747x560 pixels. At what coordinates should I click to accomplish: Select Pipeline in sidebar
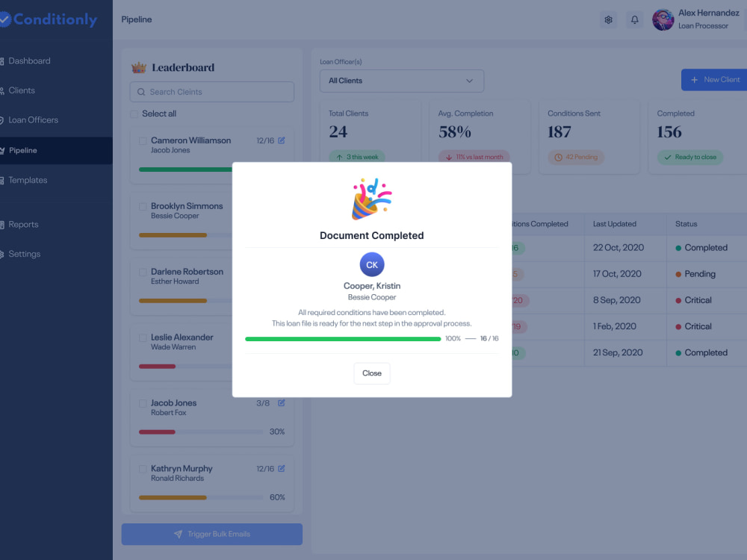(56, 151)
